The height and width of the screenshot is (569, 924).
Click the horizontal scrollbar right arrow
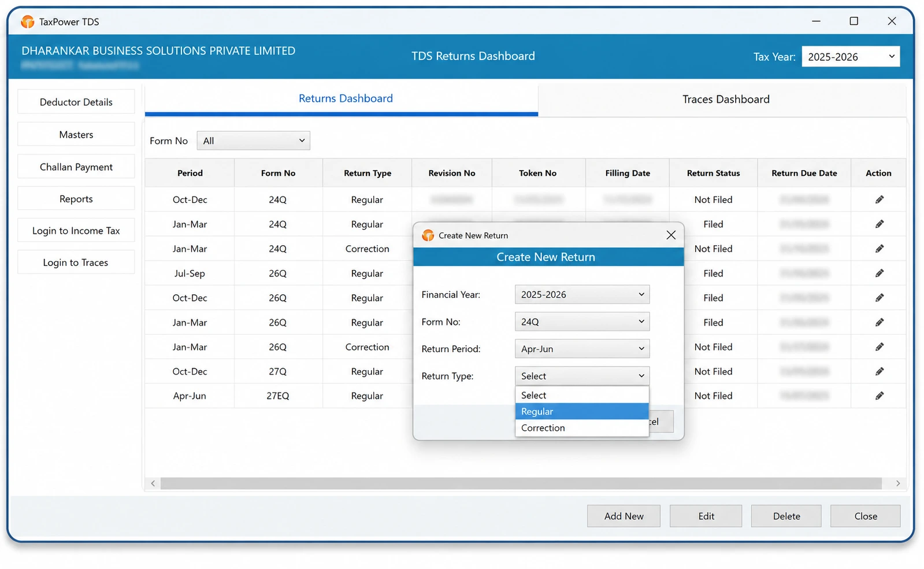click(x=898, y=483)
